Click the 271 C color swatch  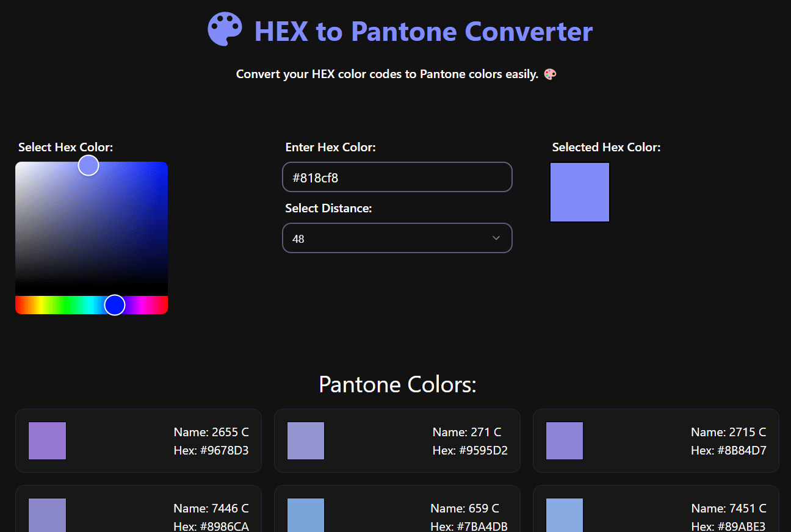[x=306, y=440]
